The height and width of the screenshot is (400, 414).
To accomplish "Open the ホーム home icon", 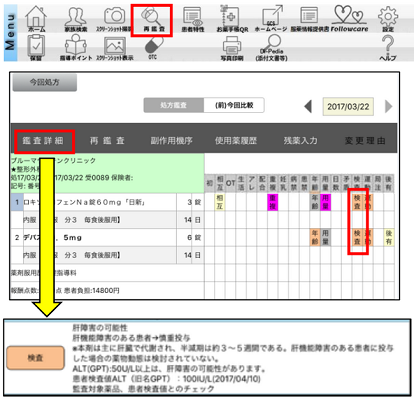I will (36, 19).
